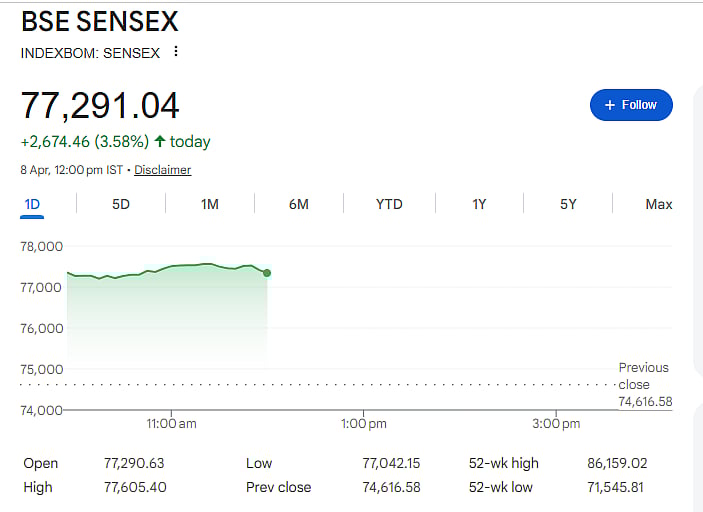Screen dimensions: 703x512
Task: Switch to the 5D chart tab
Action: click(121, 204)
